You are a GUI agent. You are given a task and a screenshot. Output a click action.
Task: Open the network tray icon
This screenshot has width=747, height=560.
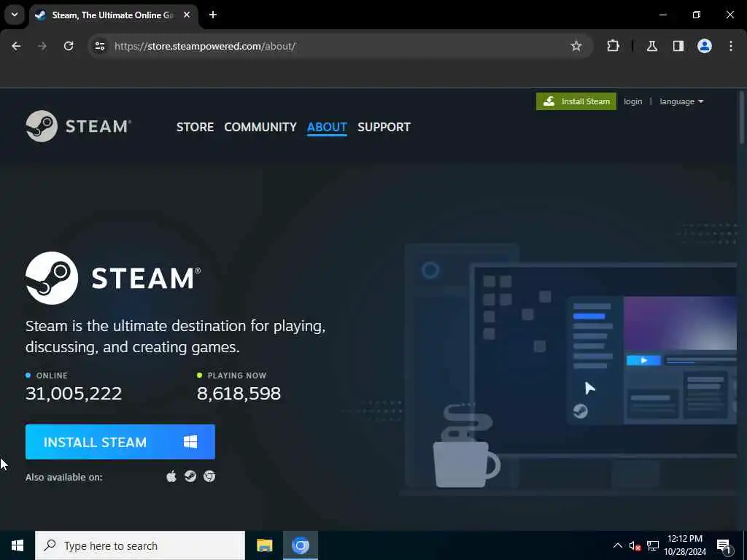coord(653,545)
